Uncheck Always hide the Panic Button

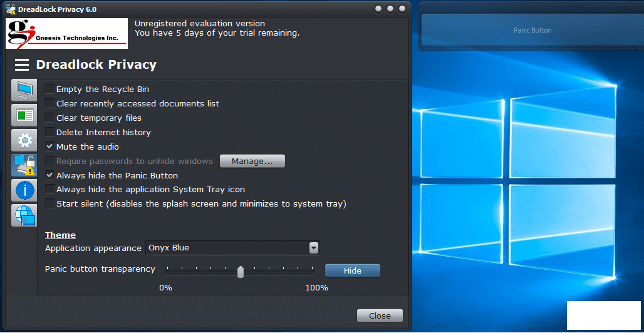49,175
